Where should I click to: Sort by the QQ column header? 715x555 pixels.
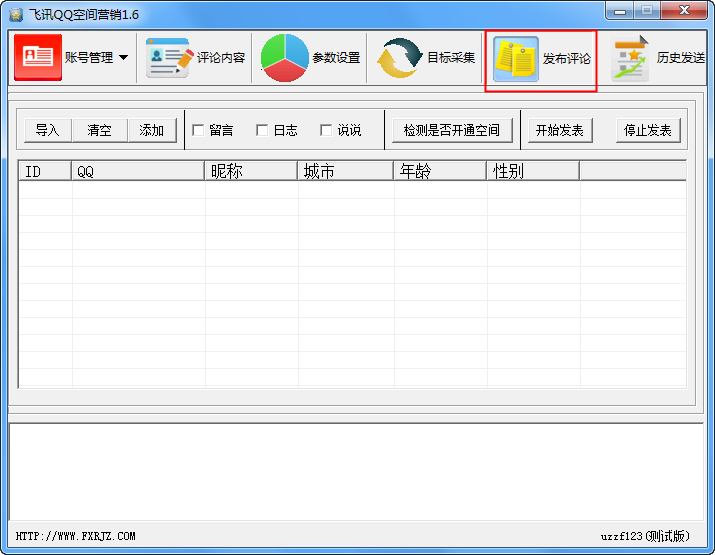(138, 171)
